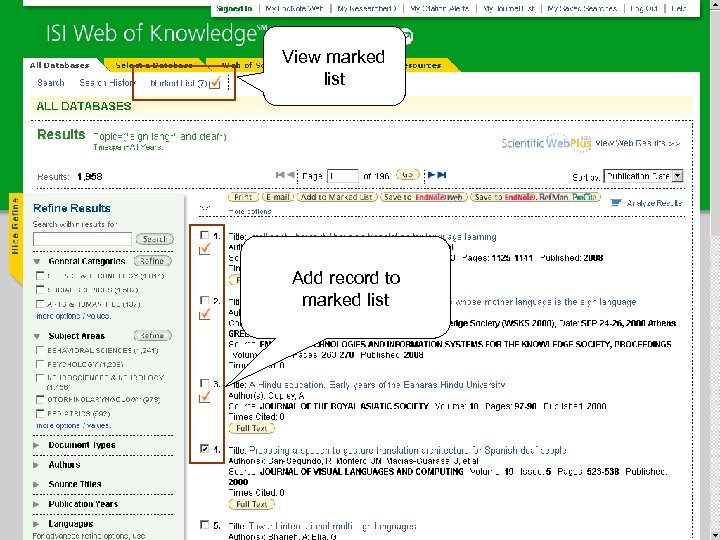Go to first results page arrow

click(x=280, y=175)
